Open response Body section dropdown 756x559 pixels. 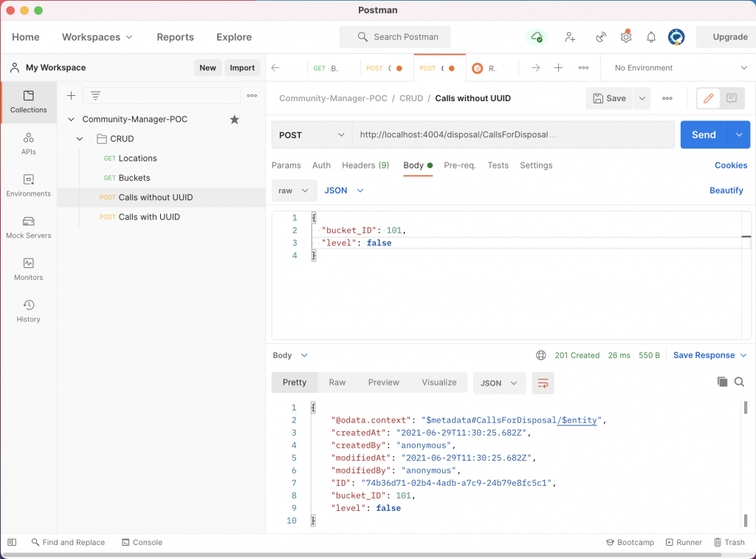point(290,355)
